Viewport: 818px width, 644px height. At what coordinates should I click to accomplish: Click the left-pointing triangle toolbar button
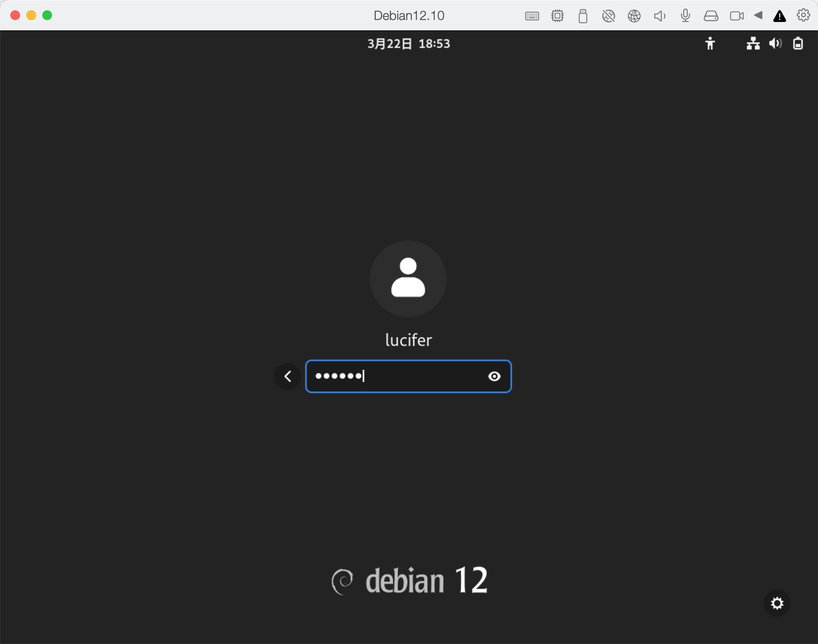758,16
